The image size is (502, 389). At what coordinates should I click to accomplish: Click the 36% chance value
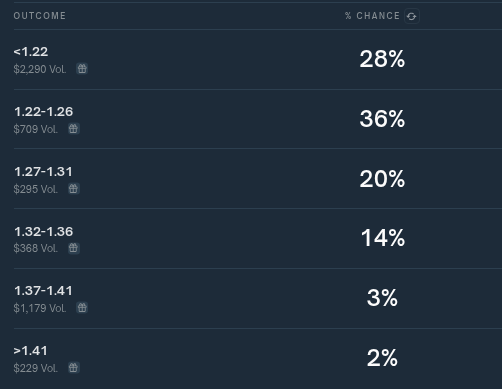(x=382, y=119)
